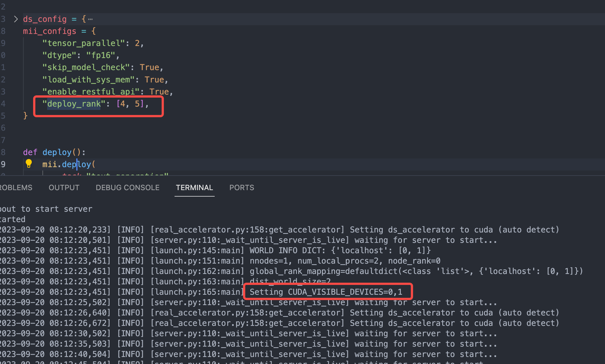Viewport: 605px width, 364px height.
Task: Switch to the OUTPUT tab
Action: point(64,188)
